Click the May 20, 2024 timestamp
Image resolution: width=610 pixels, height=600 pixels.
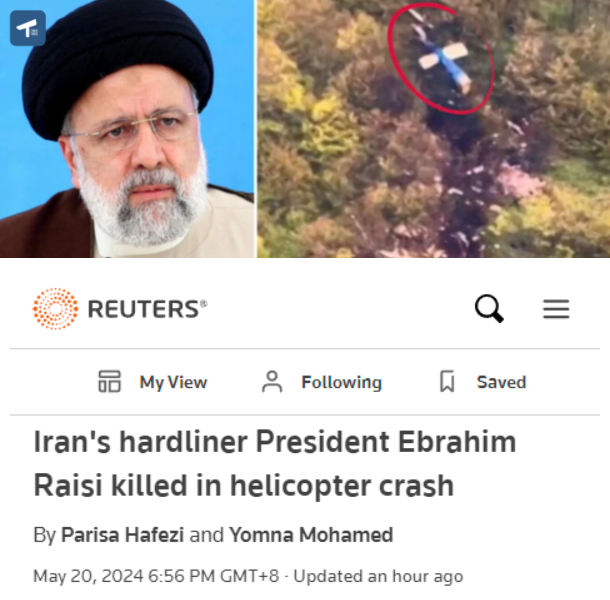[x=156, y=576]
